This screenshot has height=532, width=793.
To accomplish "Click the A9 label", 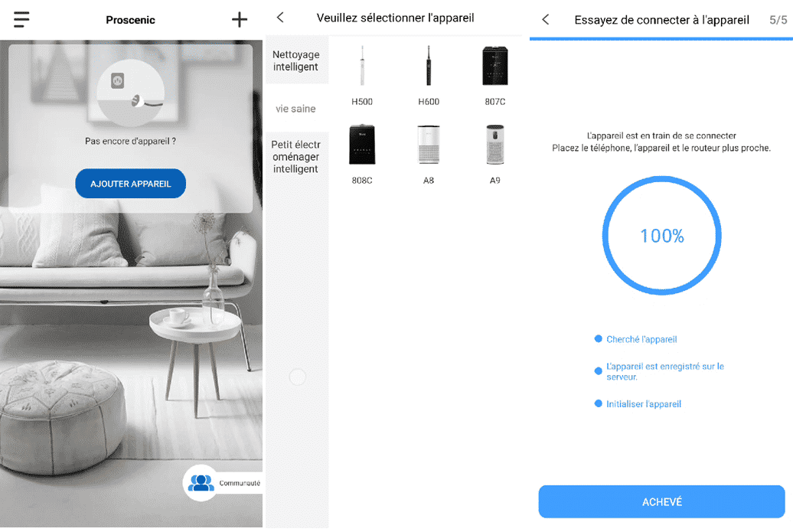I will point(495,180).
